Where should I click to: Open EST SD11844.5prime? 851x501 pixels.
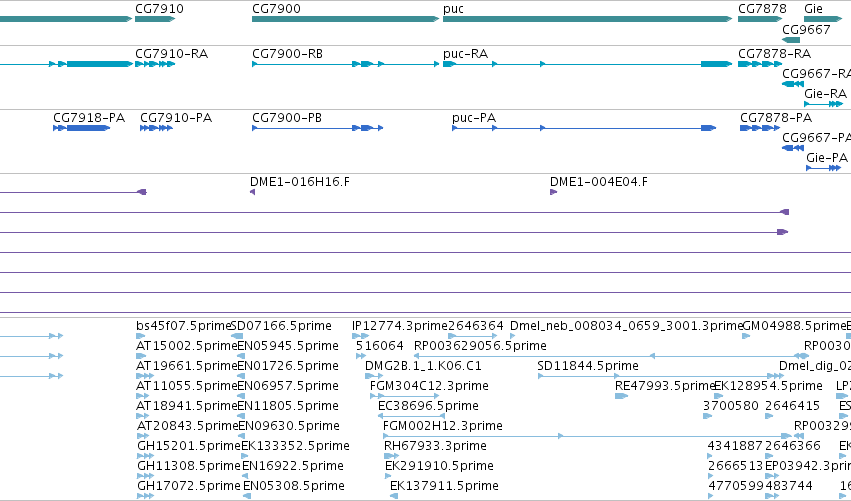[588, 366]
